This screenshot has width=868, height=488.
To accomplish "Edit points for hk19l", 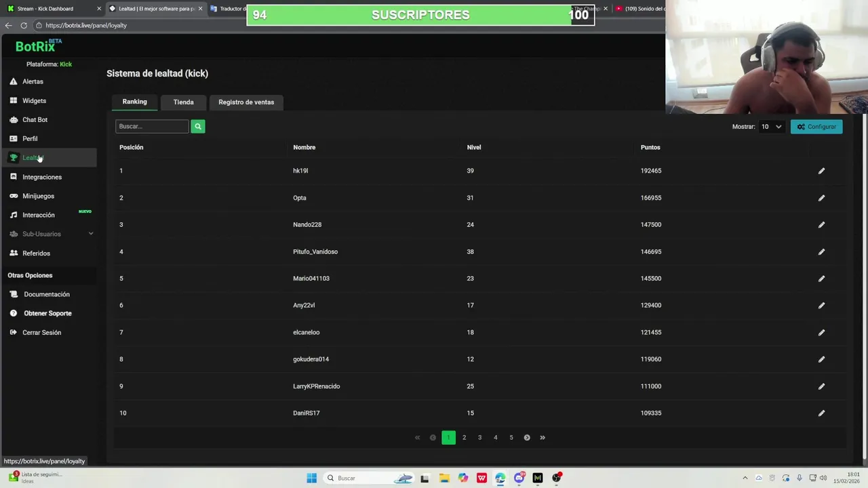I will click(821, 171).
